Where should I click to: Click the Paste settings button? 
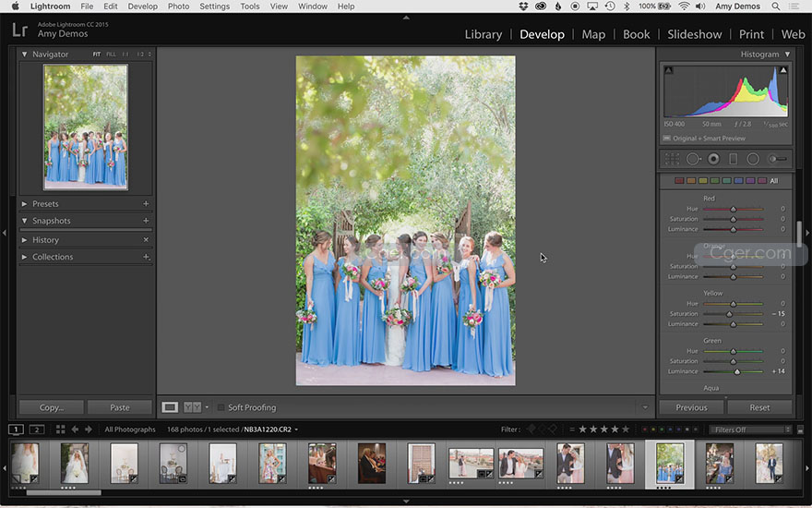coord(120,407)
